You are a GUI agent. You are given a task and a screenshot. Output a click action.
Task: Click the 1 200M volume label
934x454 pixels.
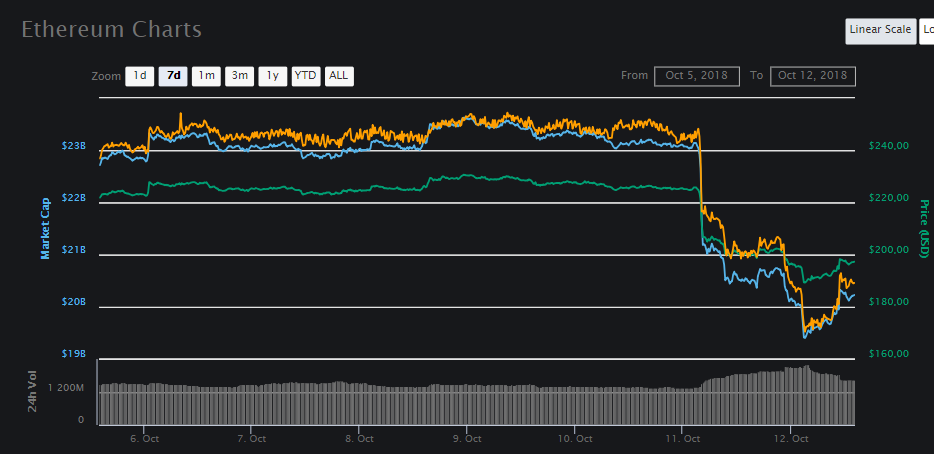coord(67,388)
